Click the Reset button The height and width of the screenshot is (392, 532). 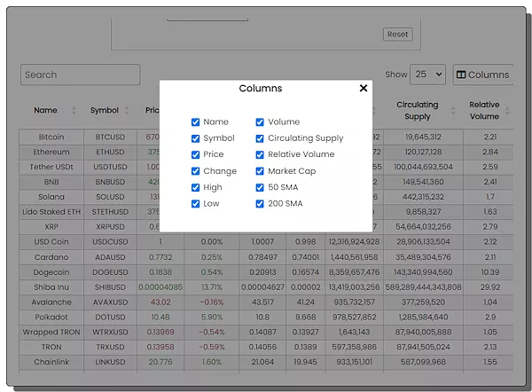pyautogui.click(x=397, y=35)
